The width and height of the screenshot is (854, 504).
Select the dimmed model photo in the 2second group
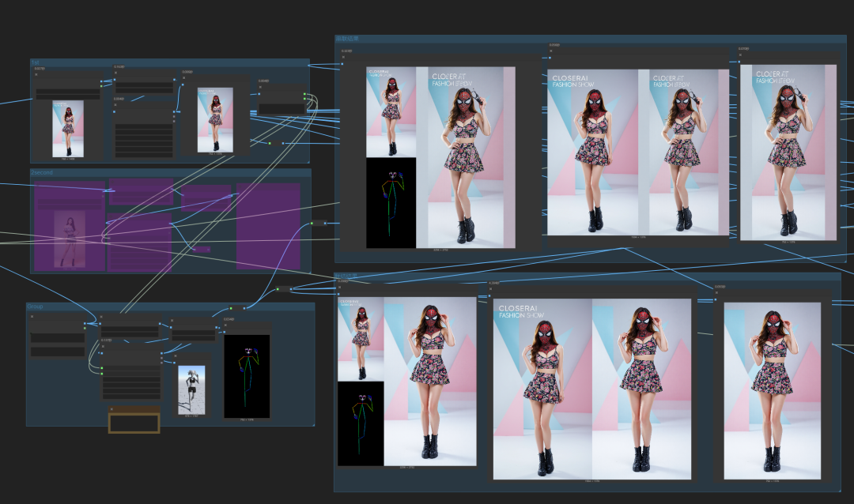point(70,239)
